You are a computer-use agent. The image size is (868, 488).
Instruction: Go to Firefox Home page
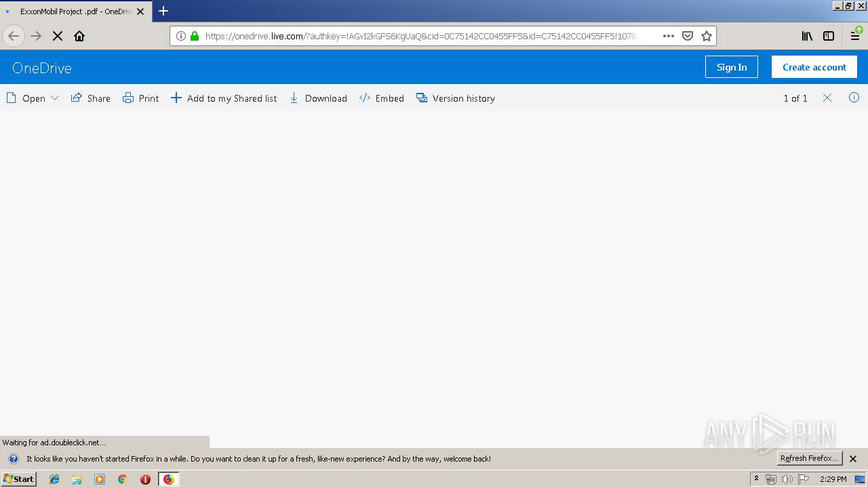tap(79, 36)
